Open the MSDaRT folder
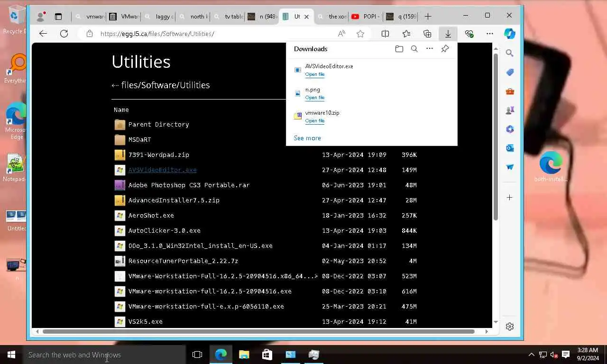Viewport: 607px width, 364px height. click(x=139, y=139)
